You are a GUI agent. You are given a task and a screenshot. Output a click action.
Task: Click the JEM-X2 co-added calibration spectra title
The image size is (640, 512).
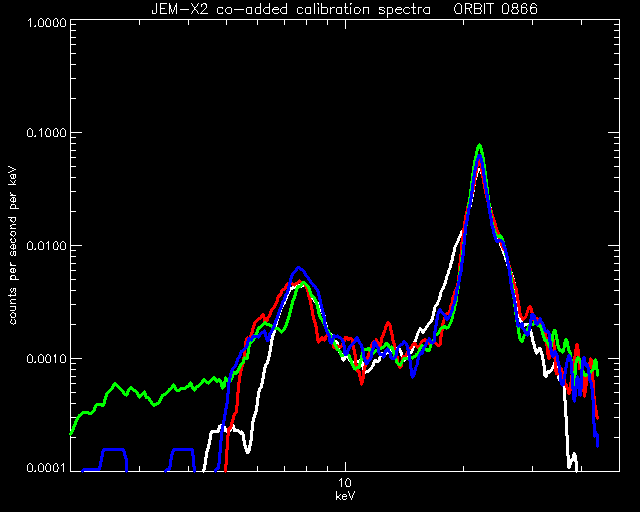(x=291, y=9)
